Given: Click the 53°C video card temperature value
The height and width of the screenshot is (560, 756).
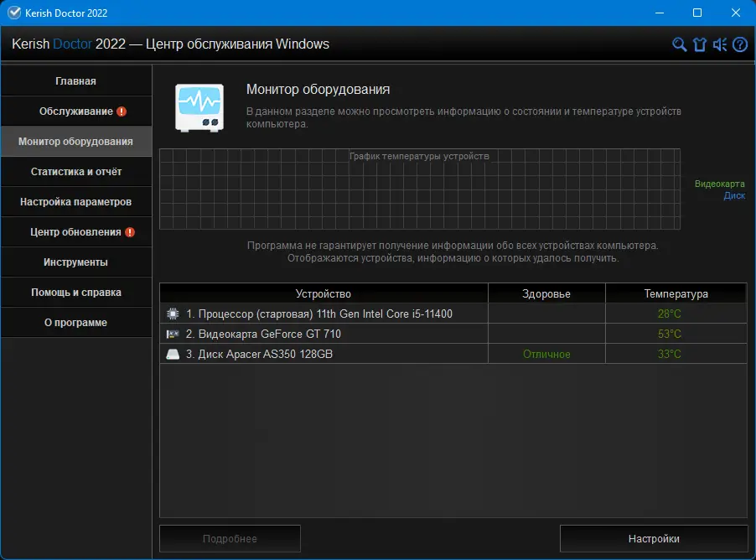Looking at the screenshot, I should (669, 334).
